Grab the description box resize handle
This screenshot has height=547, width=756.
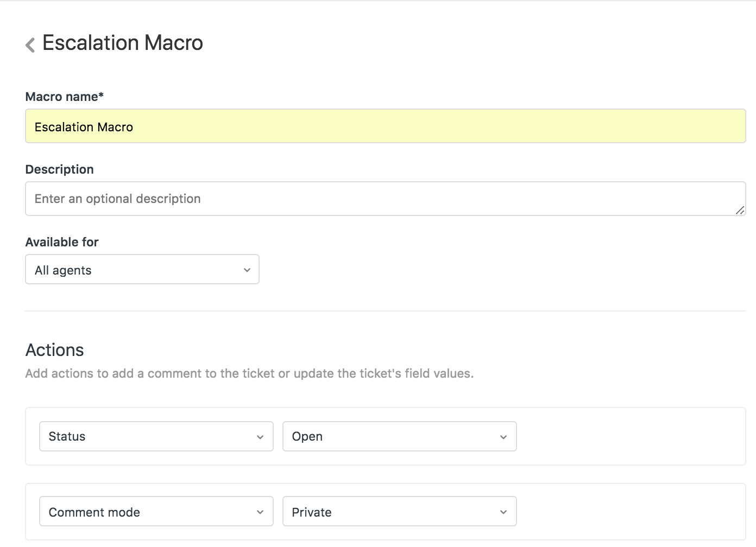tap(740, 210)
